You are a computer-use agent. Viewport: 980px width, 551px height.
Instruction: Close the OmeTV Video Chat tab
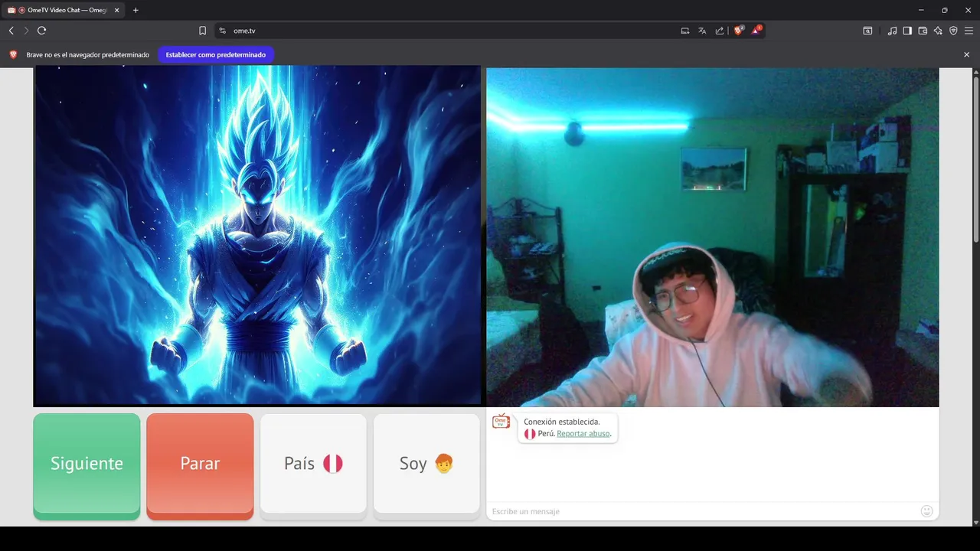pos(116,10)
